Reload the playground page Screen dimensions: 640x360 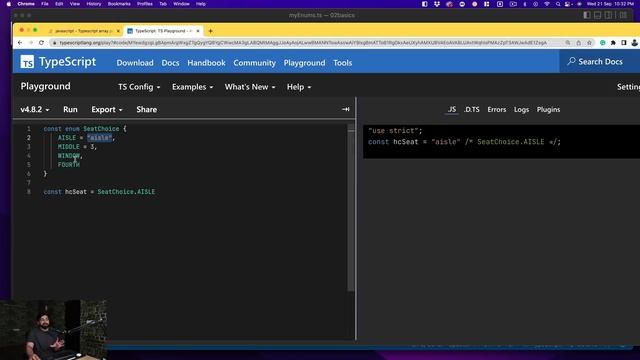[x=41, y=43]
